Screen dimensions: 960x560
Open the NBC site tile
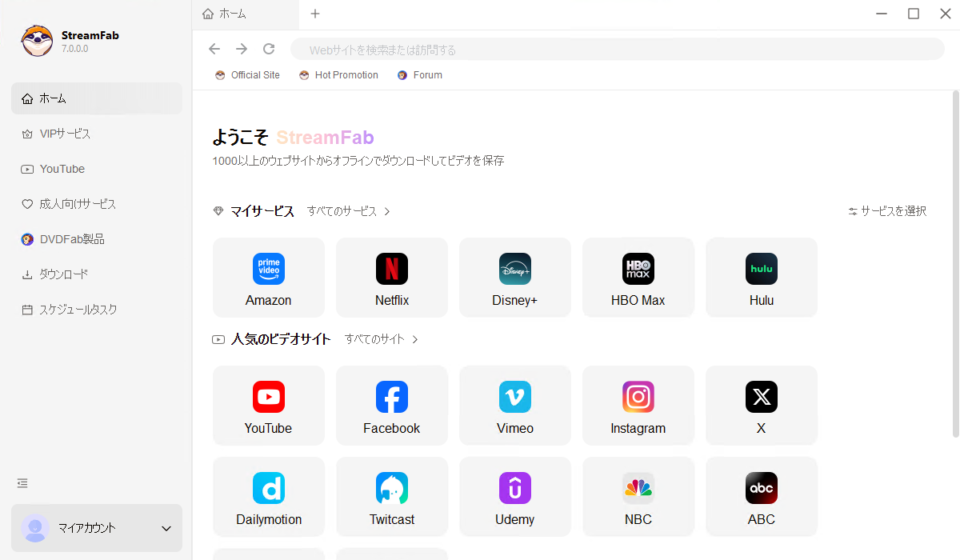(638, 496)
